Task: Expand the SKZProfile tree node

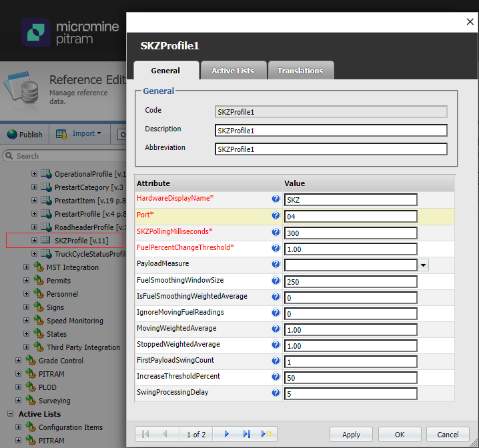Action: (x=34, y=241)
